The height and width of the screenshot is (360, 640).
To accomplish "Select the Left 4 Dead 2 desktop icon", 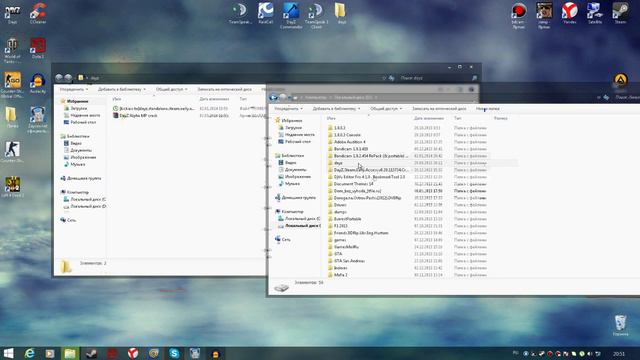I will 12,187.
